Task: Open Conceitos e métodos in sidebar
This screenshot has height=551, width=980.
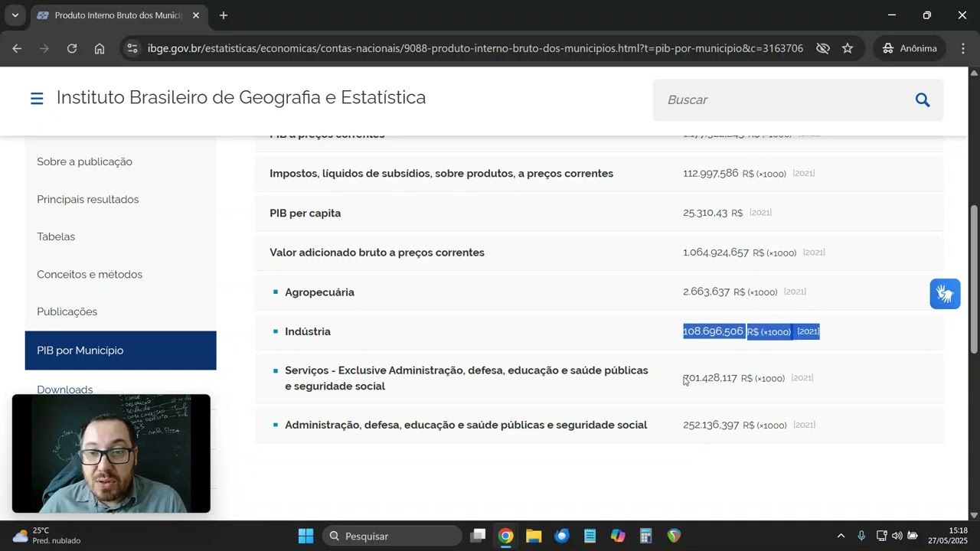Action: click(x=90, y=274)
